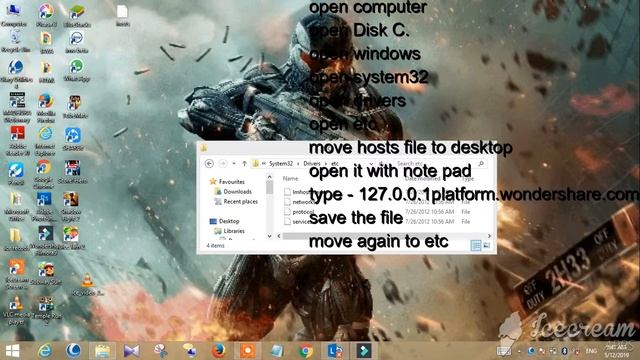Viewport: 640px width, 360px height.
Task: Open the video file with VLC cone icon
Action: click(88, 284)
